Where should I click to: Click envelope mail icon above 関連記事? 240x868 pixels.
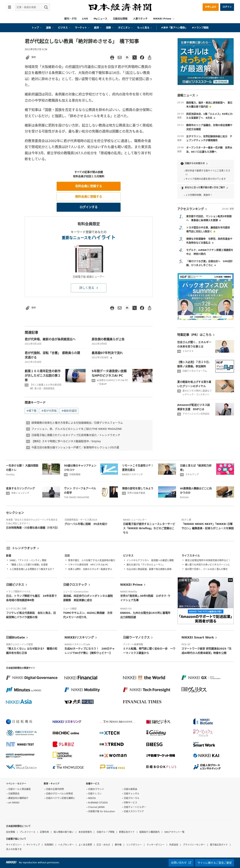119,308
